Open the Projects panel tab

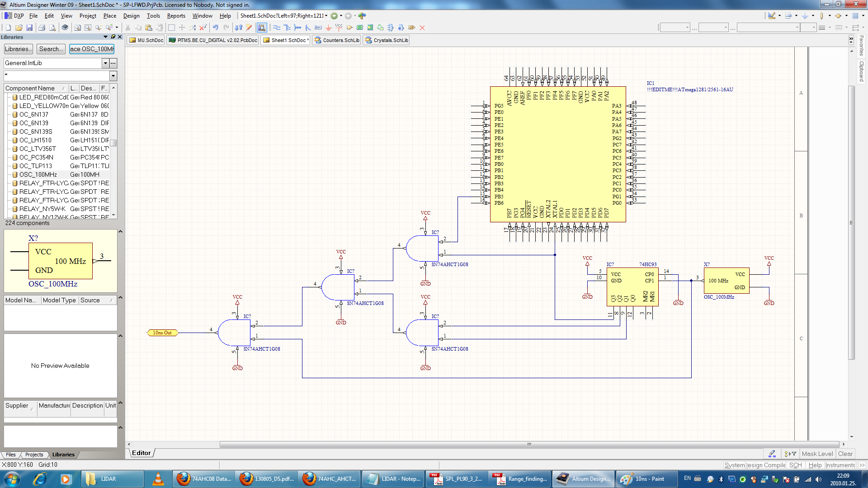point(34,455)
